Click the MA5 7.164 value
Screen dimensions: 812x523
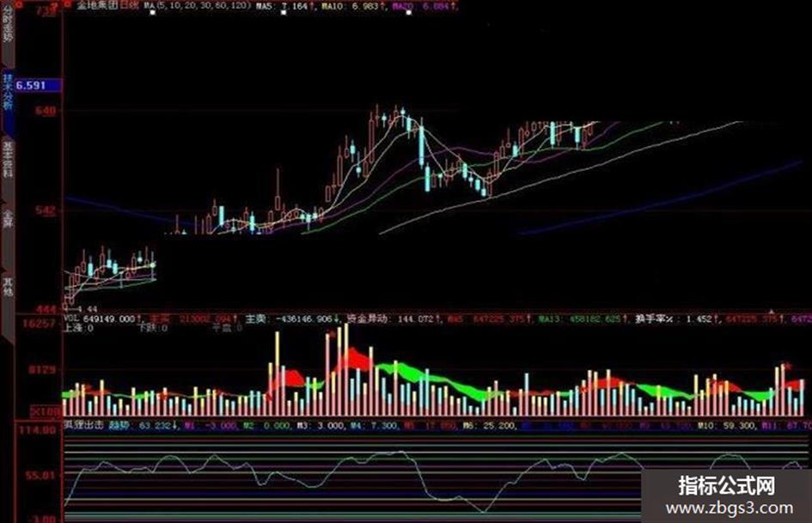pos(287,6)
